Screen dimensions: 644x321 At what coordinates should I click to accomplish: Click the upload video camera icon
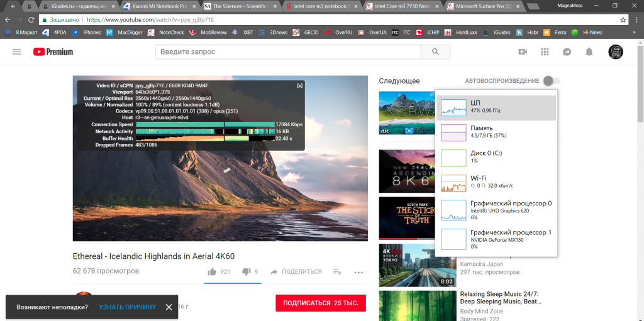click(522, 52)
